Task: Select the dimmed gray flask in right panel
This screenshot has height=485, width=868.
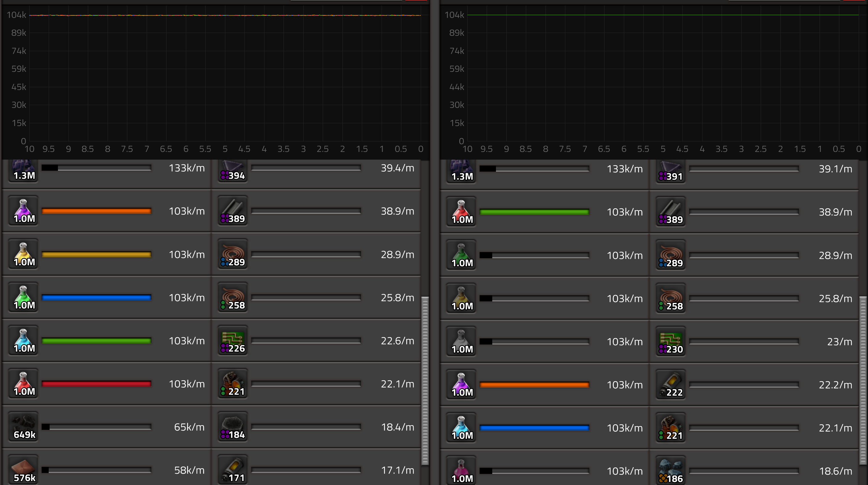Action: click(461, 341)
